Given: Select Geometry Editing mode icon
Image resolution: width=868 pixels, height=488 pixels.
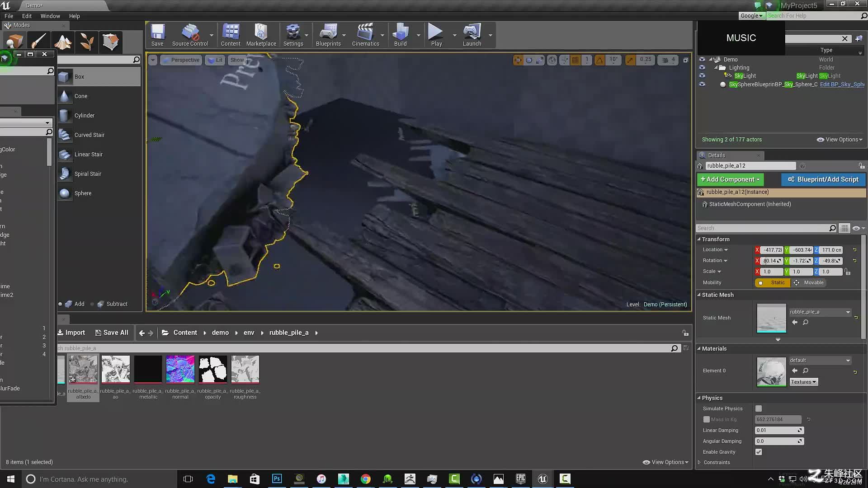Looking at the screenshot, I should [x=110, y=42].
